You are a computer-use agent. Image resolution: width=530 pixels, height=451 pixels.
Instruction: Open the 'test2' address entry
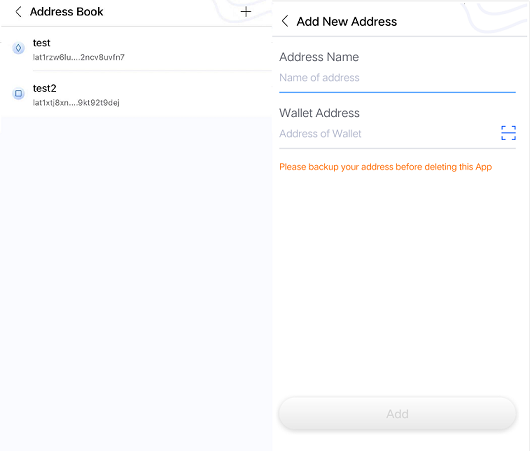click(x=136, y=94)
